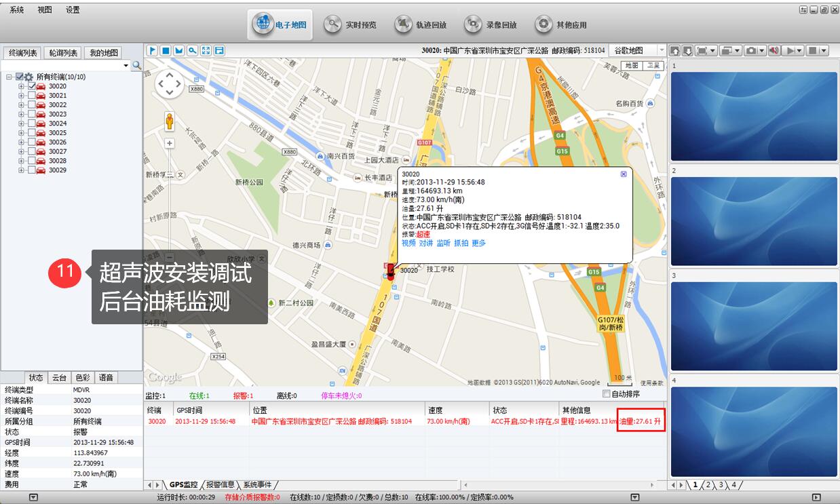
Task: Switch map to 卫星 view
Action: click(x=653, y=66)
